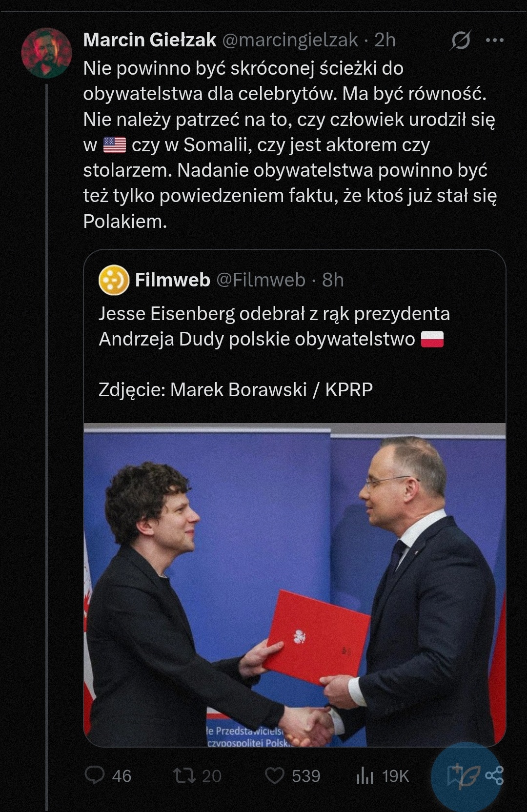Open the Filmweb account avatar
This screenshot has height=812, width=527.
114,280
